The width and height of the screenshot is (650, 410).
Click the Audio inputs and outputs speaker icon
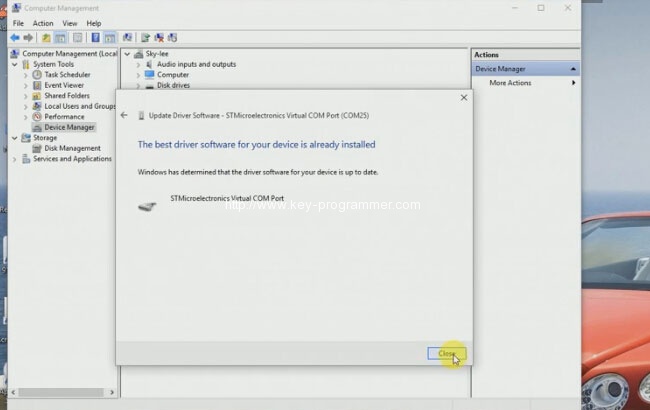149,64
